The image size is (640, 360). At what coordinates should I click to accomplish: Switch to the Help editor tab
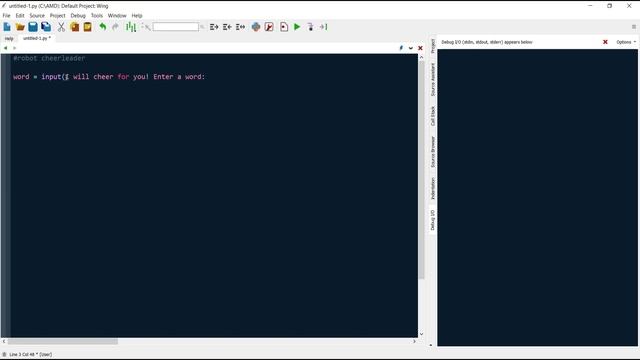(x=9, y=38)
